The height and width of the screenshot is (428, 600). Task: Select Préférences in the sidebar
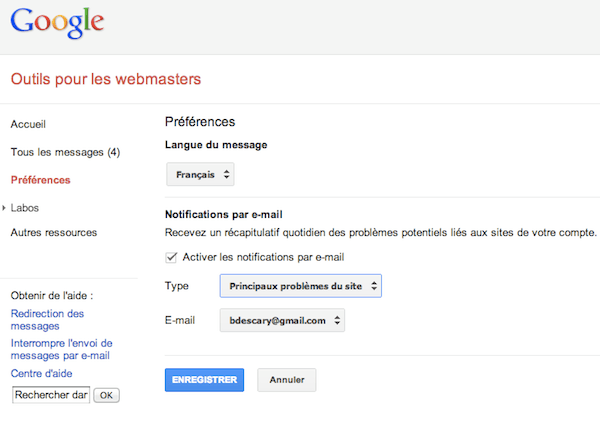coord(40,180)
